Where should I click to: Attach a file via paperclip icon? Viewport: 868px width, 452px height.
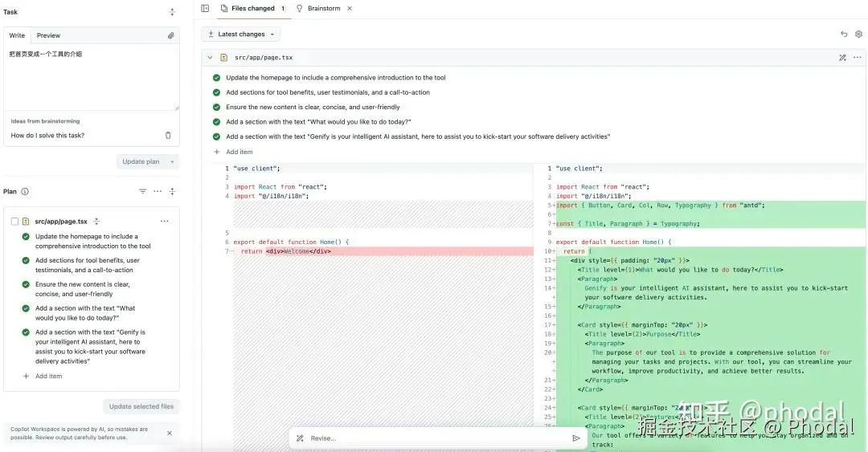170,35
